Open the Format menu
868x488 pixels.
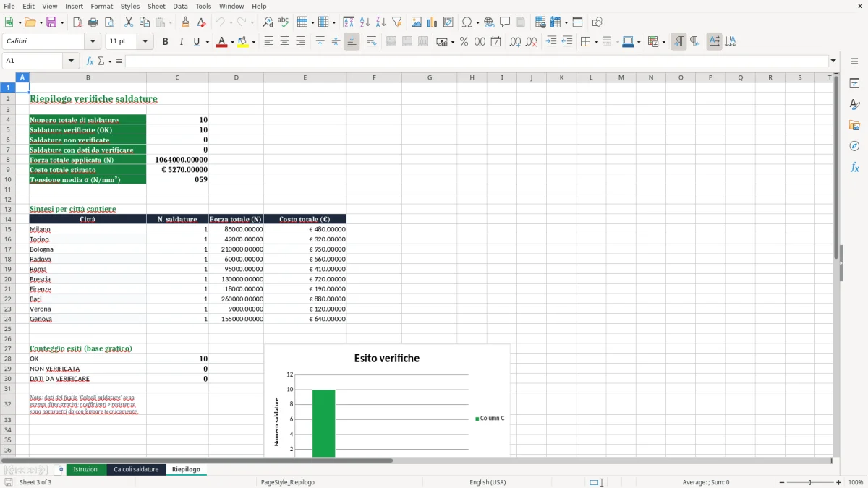point(101,6)
